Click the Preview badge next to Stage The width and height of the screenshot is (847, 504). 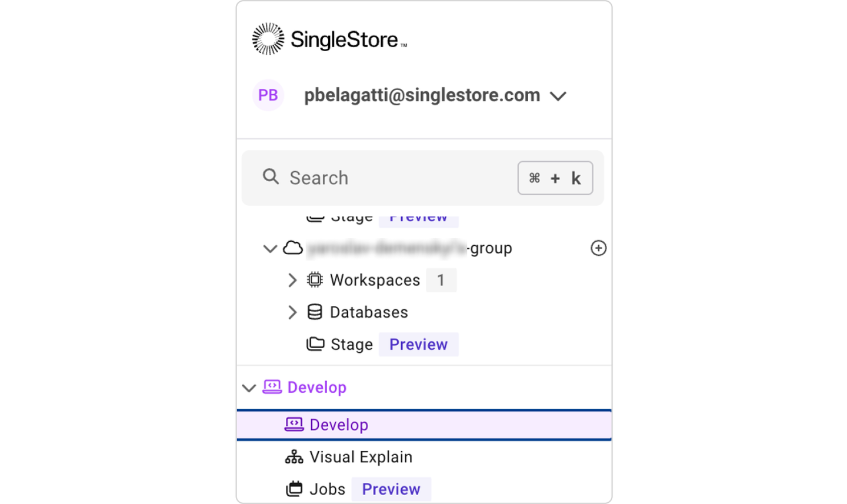pyautogui.click(x=418, y=345)
